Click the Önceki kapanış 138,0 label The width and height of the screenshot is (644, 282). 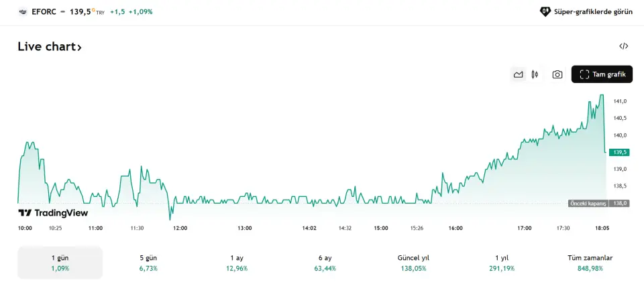598,203
